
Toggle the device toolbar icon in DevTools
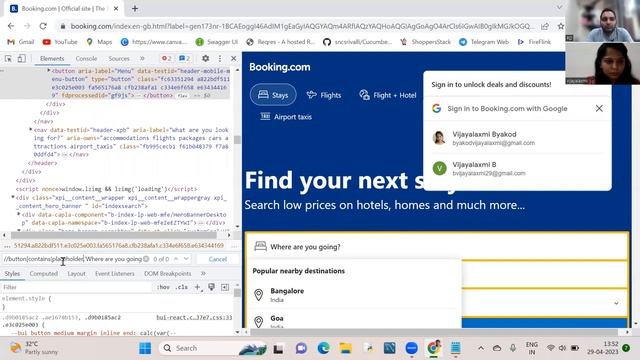coord(21,59)
